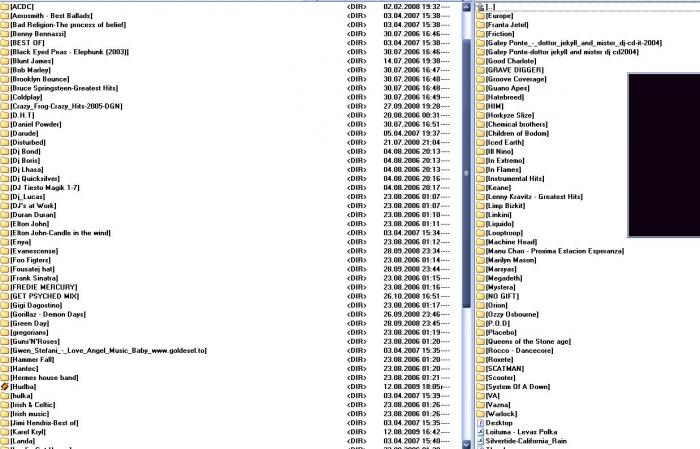
Task: Click the Desktop file icon
Action: point(478,422)
